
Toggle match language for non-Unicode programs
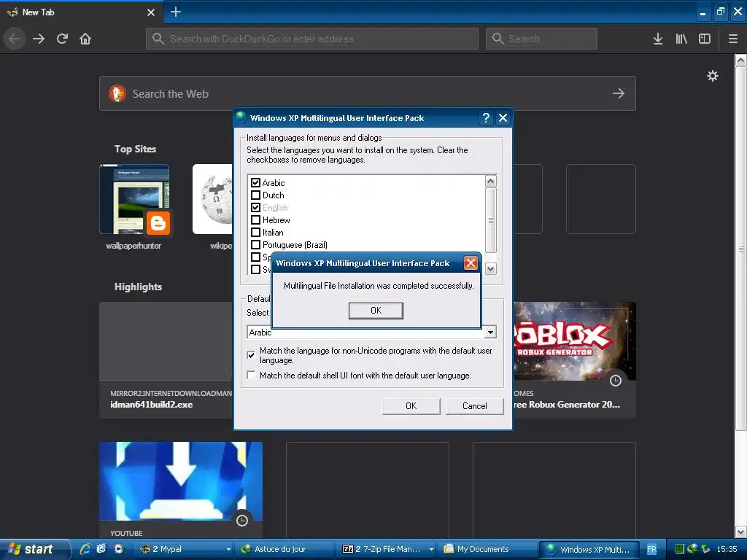(x=251, y=355)
